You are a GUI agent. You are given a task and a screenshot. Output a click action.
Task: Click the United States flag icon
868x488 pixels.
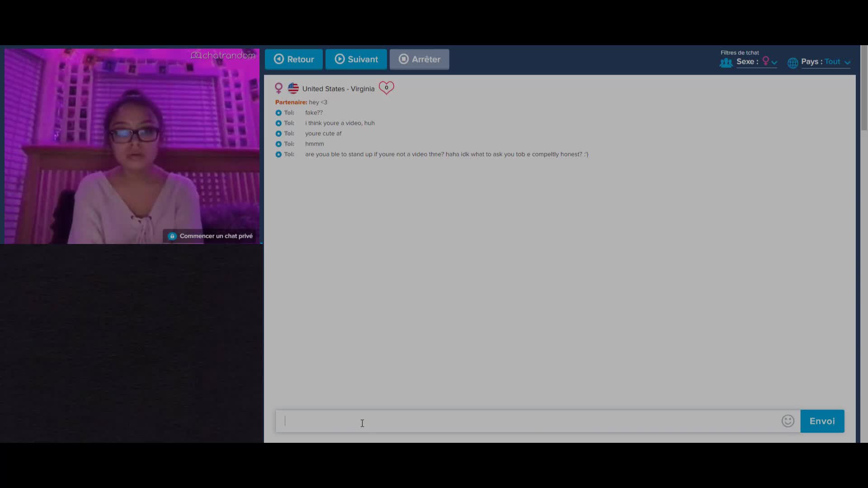tap(293, 88)
